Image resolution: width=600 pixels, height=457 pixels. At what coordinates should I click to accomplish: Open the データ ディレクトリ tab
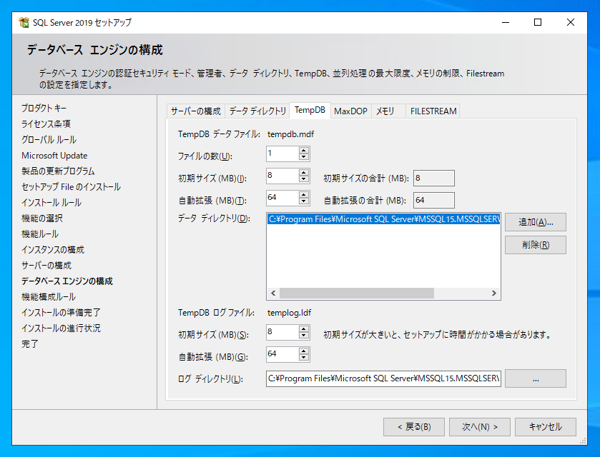258,111
